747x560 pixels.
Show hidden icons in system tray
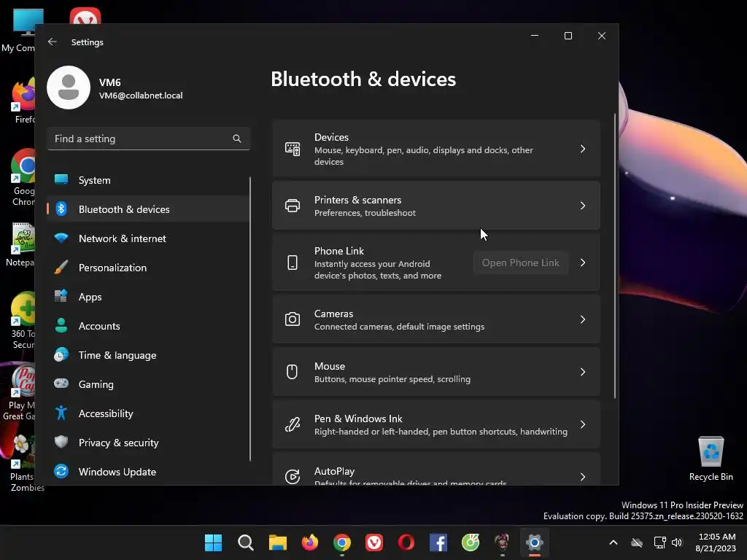(613, 542)
